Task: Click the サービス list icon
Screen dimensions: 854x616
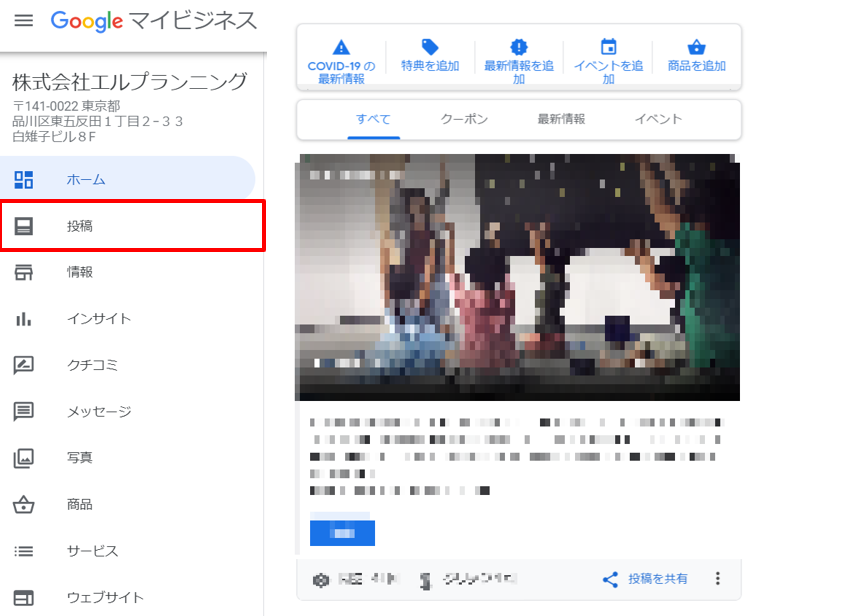Action: pyautogui.click(x=23, y=551)
